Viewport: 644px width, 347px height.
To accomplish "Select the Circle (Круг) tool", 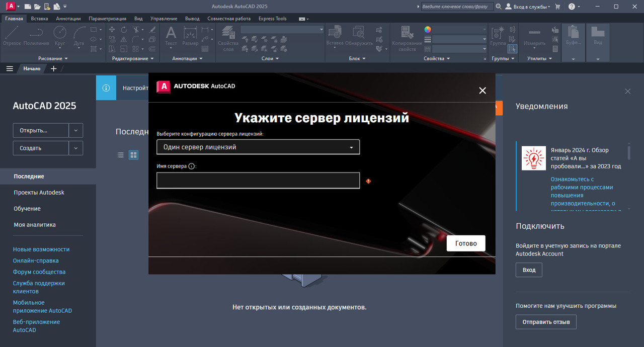I will (x=60, y=36).
